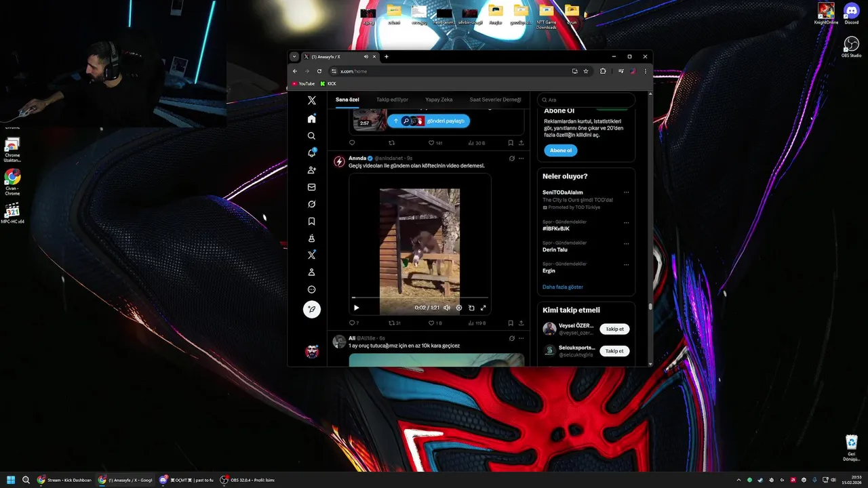Screen dimensions: 868x488
Task: Bookmark the upper post with 30 B views
Action: point(511,143)
